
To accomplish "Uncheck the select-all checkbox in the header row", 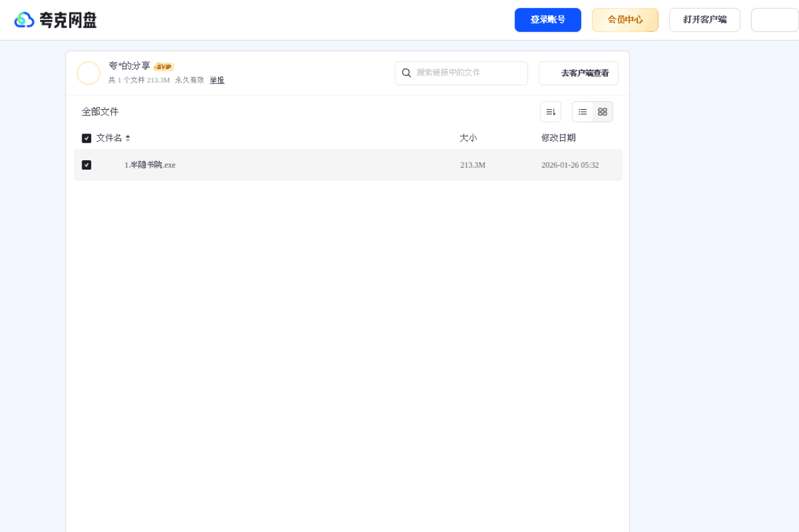I will pyautogui.click(x=86, y=138).
